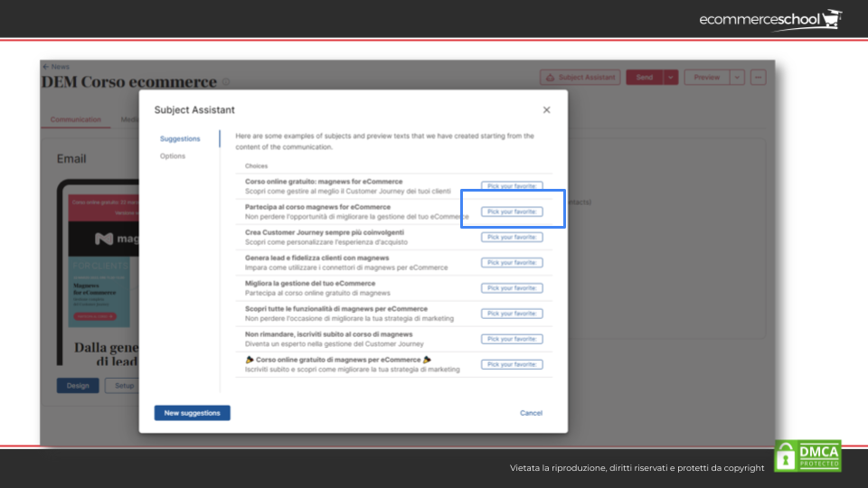Screen dimensions: 868x488
Task: Pick favorite for 'Corso online gratuito: magnews for eCommerce'
Action: tap(512, 186)
